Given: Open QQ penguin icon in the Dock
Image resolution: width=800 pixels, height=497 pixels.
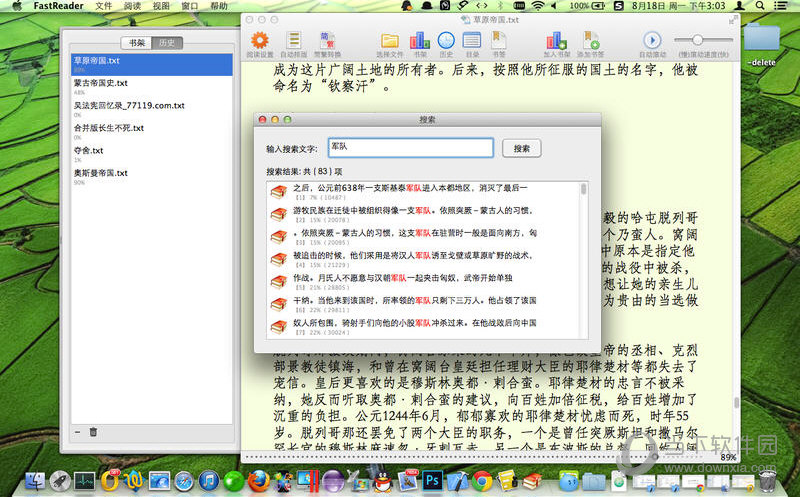Looking at the screenshot, I should pos(382,481).
